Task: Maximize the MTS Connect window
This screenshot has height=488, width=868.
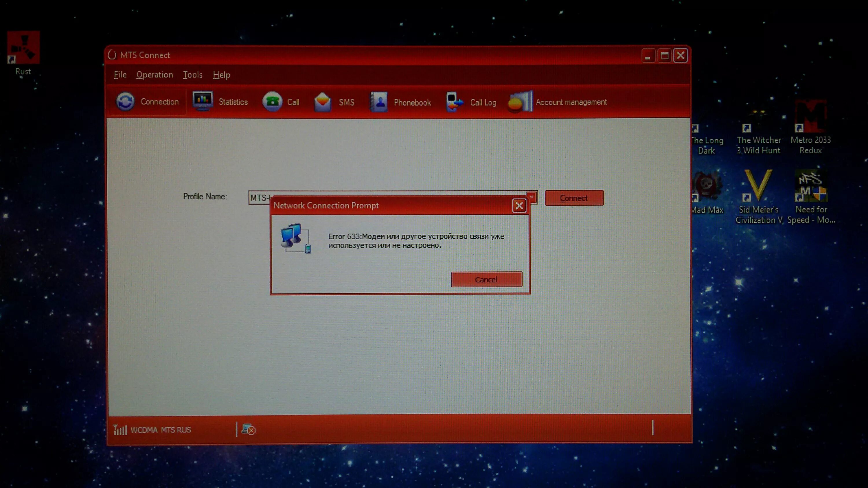Action: (x=664, y=56)
